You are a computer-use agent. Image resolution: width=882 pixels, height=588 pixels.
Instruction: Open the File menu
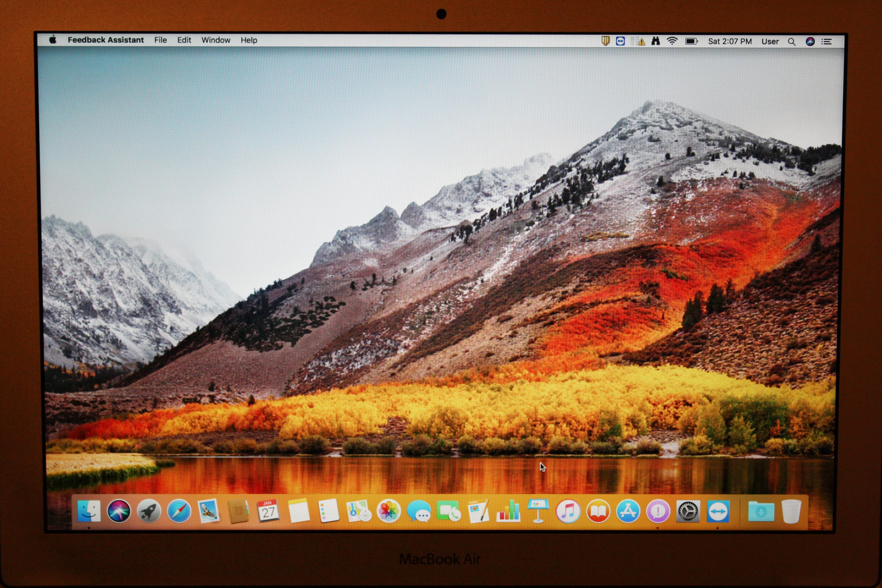pyautogui.click(x=160, y=40)
